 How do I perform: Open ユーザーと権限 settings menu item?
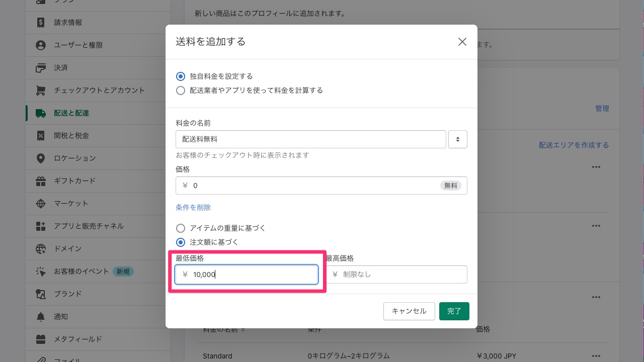pos(98,45)
